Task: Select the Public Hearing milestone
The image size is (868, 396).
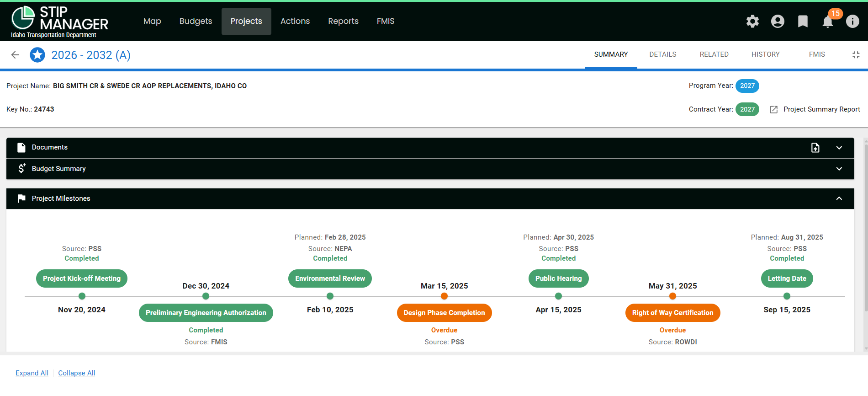Action: (558, 278)
